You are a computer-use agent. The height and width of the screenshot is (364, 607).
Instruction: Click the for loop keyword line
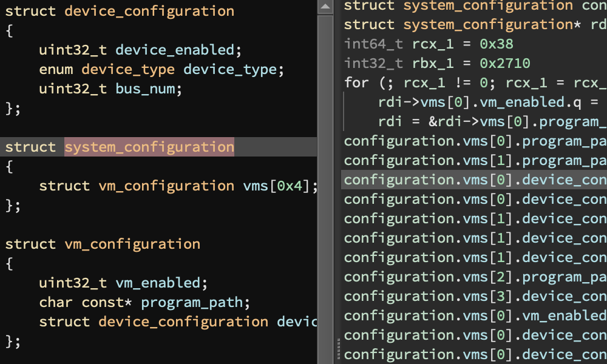click(475, 83)
